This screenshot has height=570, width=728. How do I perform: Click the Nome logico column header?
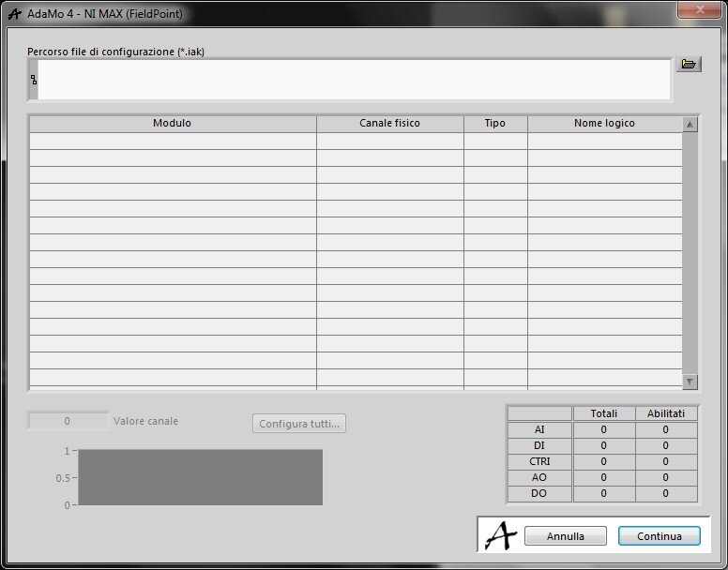pos(604,124)
